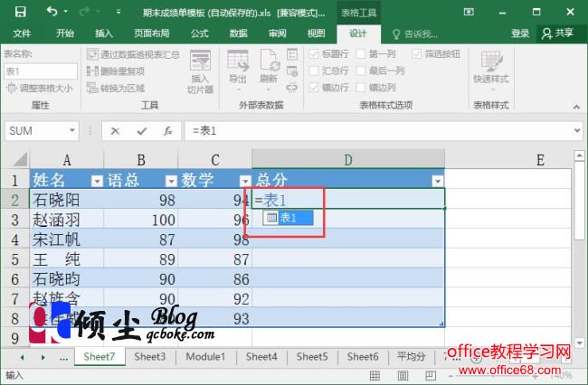The image size is (588, 385).
Task: Switch to Sheet3 tab
Action: pos(149,357)
